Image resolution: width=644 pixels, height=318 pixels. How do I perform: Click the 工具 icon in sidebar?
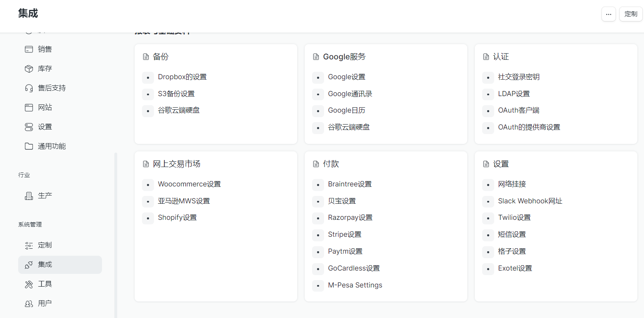[x=29, y=284]
